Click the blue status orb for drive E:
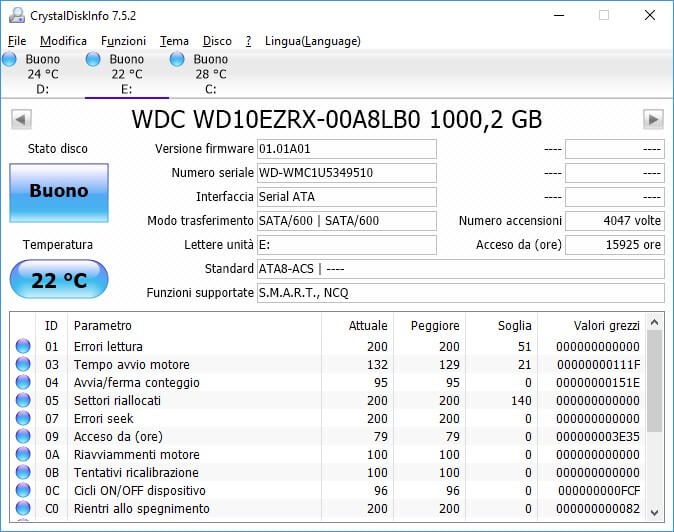 (x=93, y=59)
